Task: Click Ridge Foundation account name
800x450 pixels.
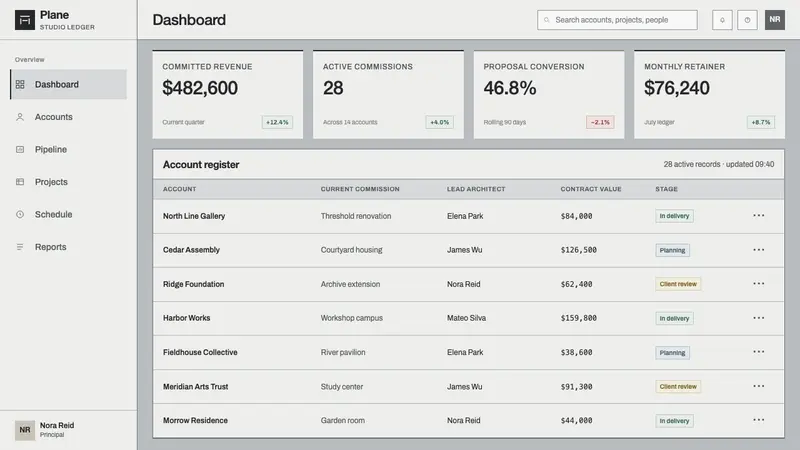Action: point(193,284)
